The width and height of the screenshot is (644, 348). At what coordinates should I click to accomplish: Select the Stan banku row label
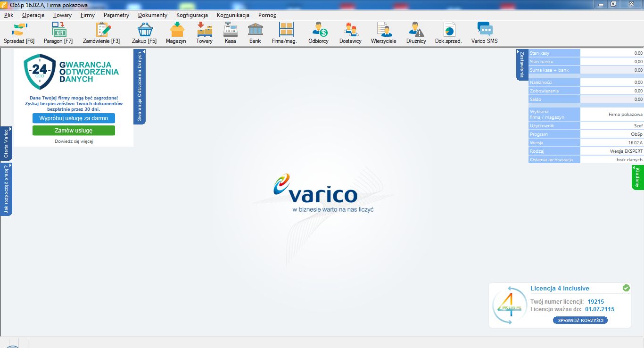coord(554,62)
